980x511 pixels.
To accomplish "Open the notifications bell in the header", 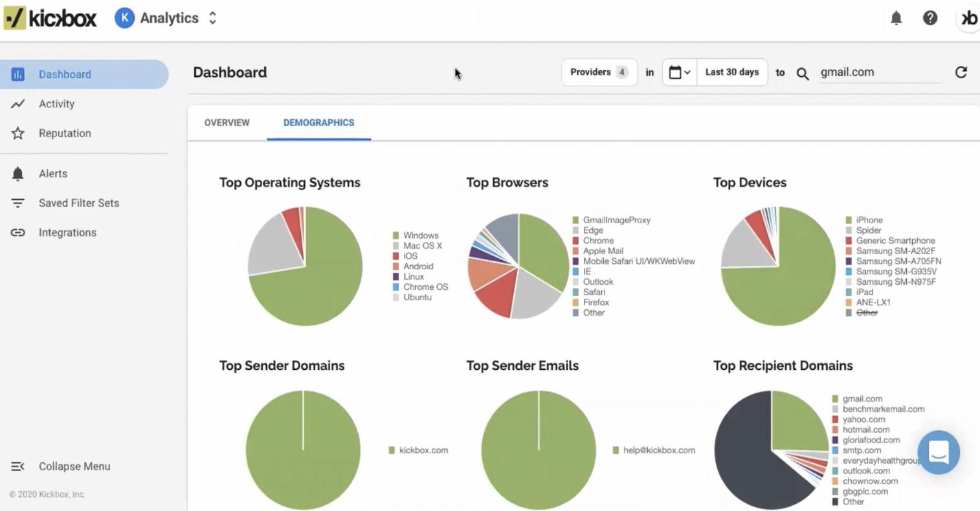I will (896, 18).
